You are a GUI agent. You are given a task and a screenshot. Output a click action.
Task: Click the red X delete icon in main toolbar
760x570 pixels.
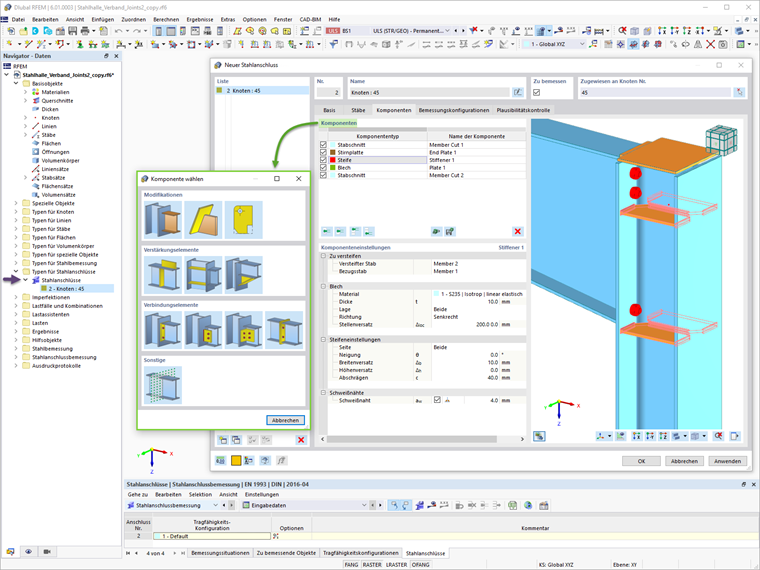coord(710,44)
